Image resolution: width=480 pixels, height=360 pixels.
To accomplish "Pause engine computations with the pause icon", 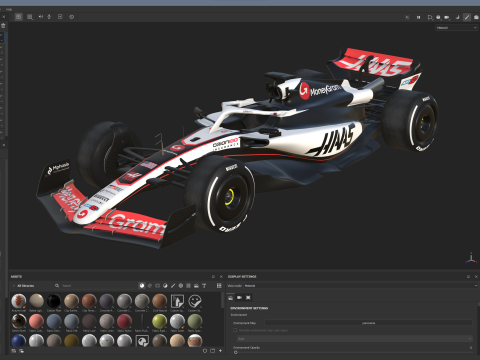I will 418,17.
